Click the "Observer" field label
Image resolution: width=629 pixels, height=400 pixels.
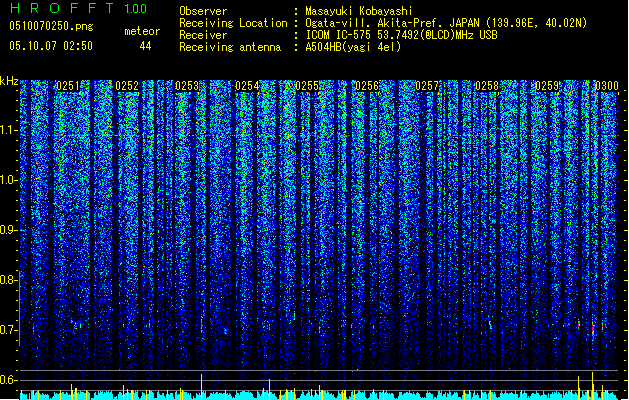pos(203,11)
